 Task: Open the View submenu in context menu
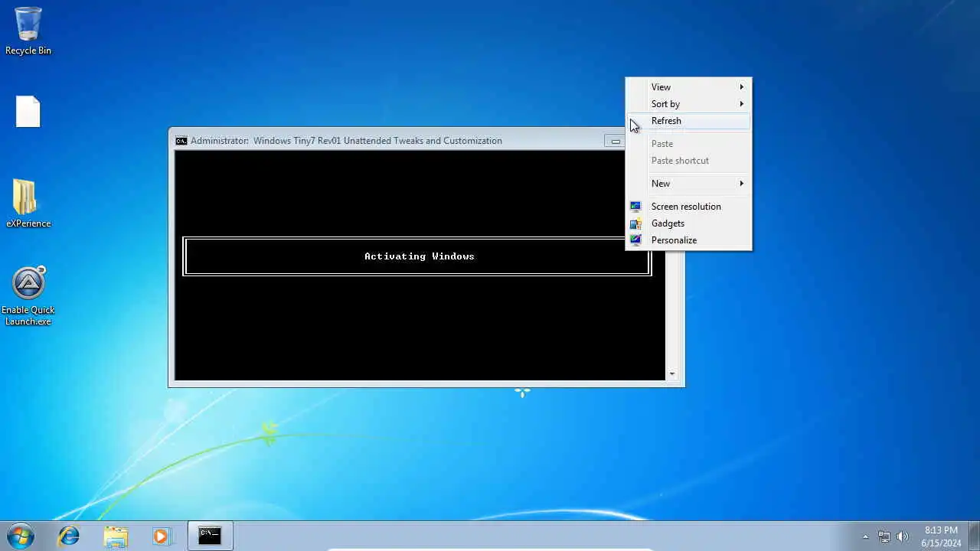point(688,87)
